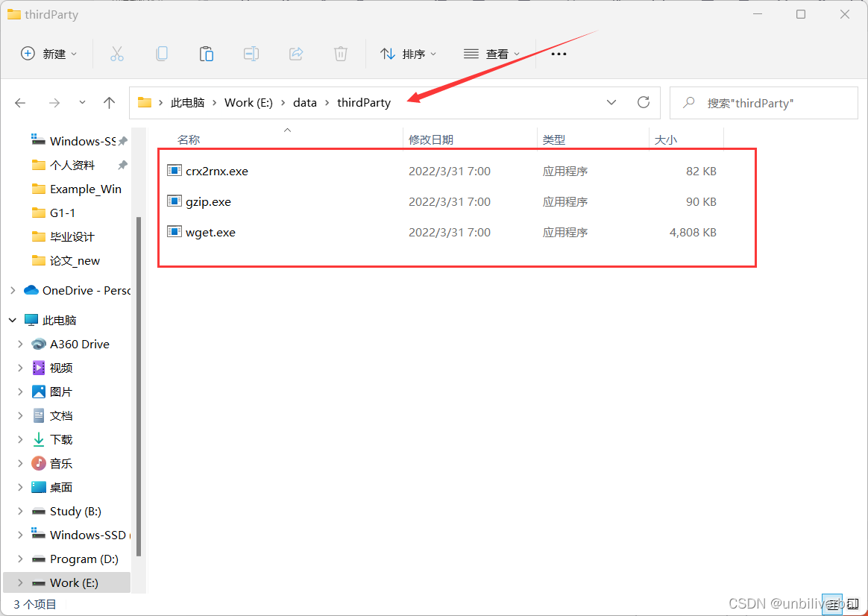Click 此电脑 in the address bar

point(188,103)
